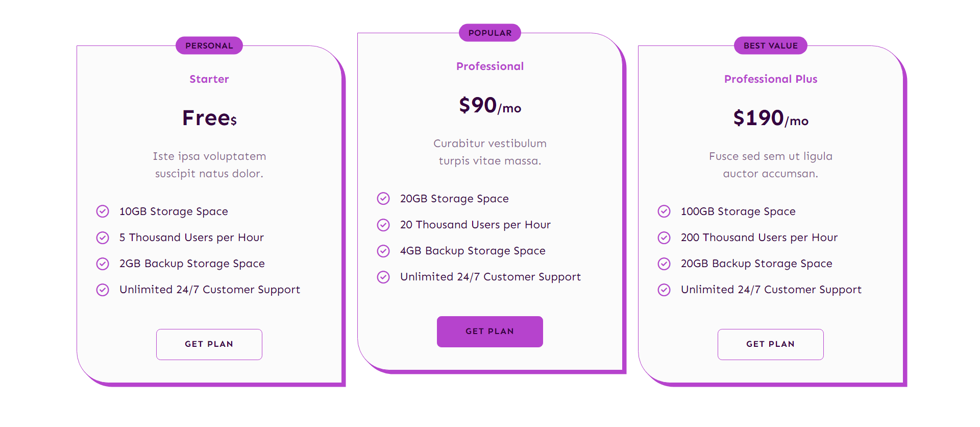Image resolution: width=980 pixels, height=427 pixels.
Task: Click the checkmark beside 20GB Storage Space
Action: 383,198
